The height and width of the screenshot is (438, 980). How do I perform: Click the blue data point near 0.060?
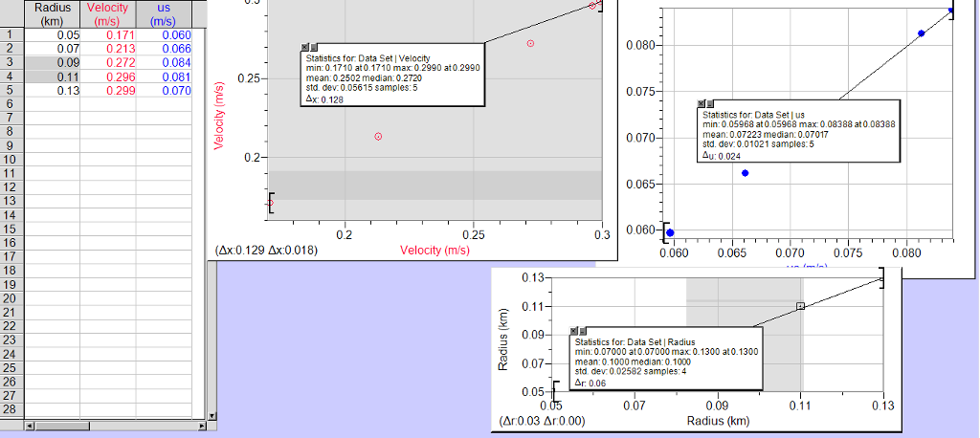[671, 232]
